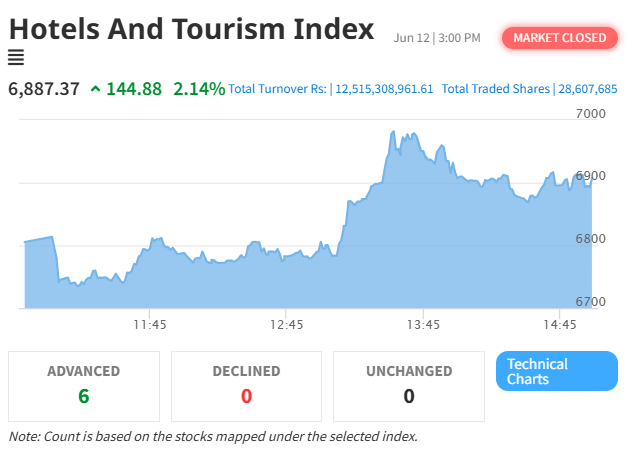Select the ADVANCED count box
Viewport: 632px width, 450px height.
84,386
